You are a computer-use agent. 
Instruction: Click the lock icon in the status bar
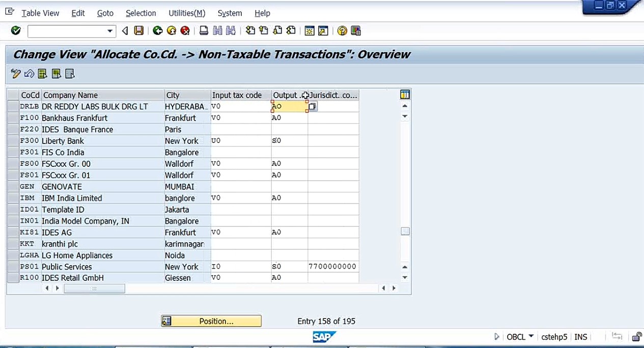coord(636,337)
